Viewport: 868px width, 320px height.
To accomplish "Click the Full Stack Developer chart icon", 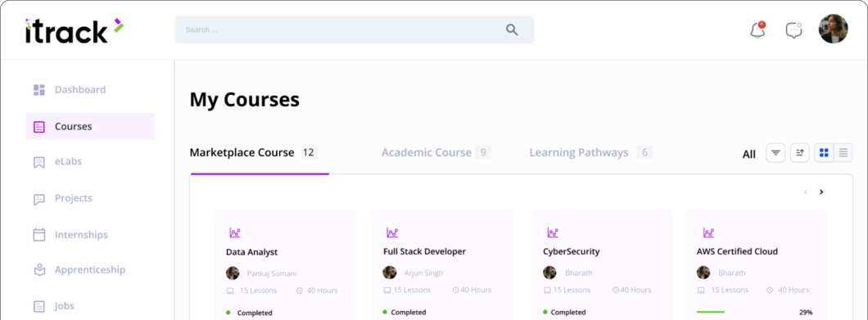I will 392,232.
